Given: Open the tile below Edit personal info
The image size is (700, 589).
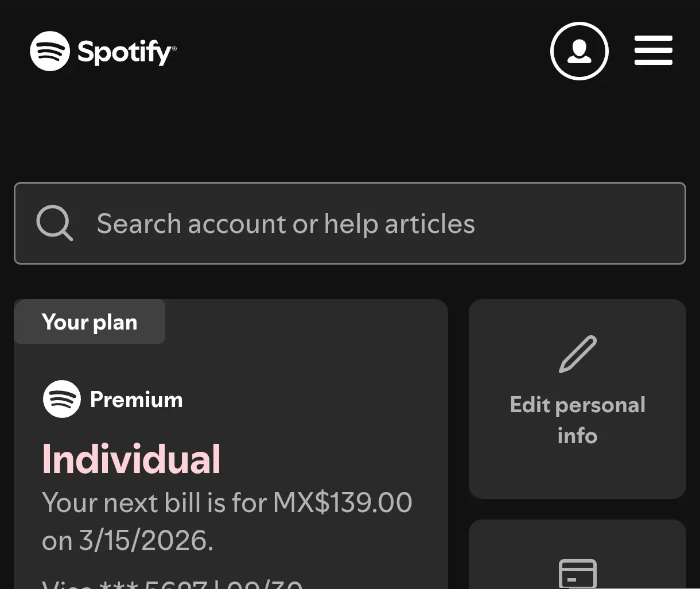Looking at the screenshot, I should tap(577, 555).
